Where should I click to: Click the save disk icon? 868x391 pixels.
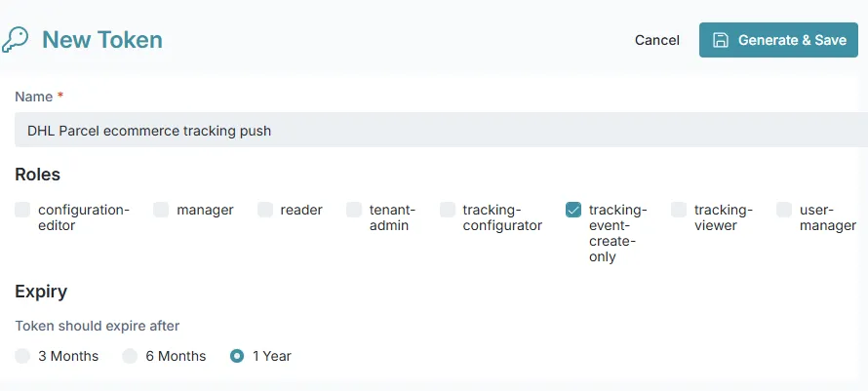point(721,40)
